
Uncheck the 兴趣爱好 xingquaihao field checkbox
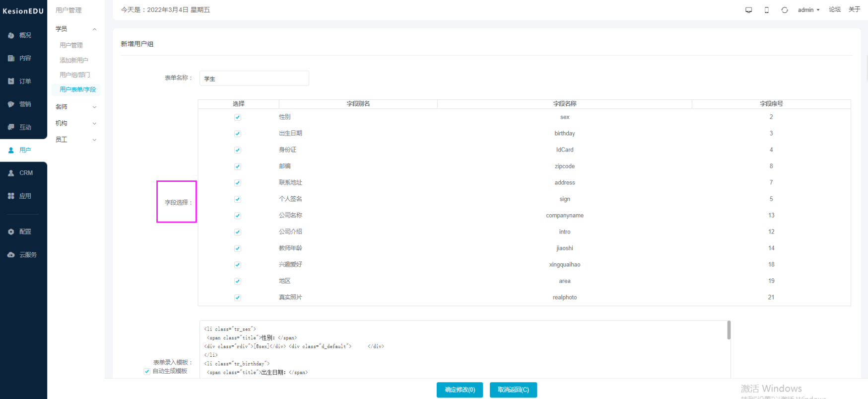238,265
